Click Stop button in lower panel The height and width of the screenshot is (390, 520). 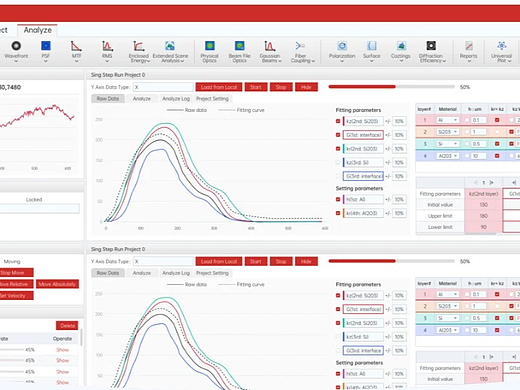pos(281,261)
